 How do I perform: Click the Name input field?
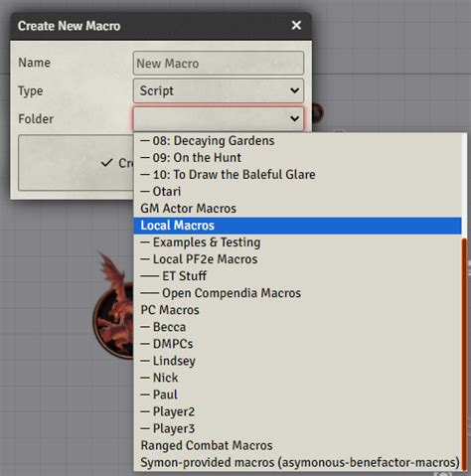pos(219,63)
